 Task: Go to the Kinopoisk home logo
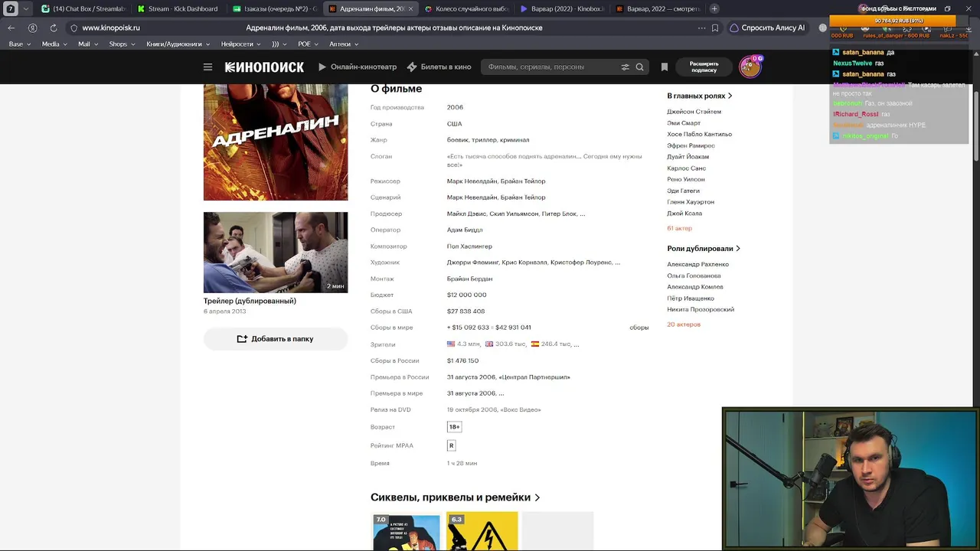pos(264,67)
